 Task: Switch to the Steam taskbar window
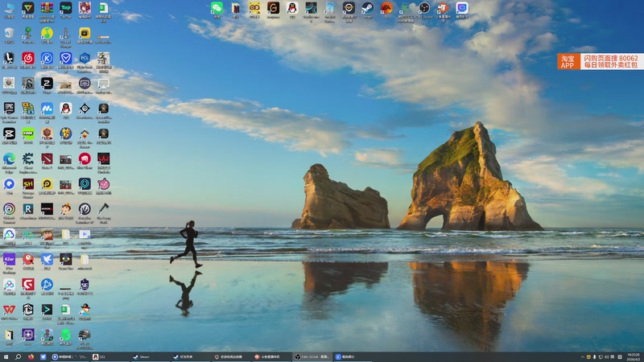point(150,357)
